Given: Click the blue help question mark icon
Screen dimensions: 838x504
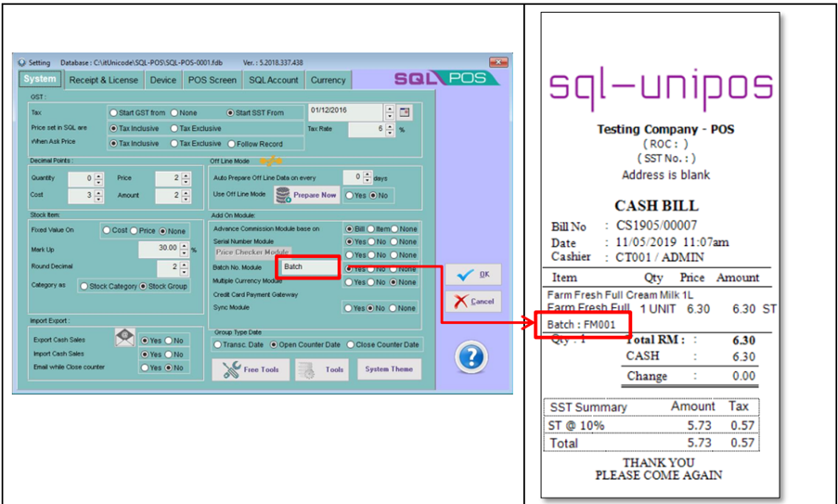Looking at the screenshot, I should 471,357.
